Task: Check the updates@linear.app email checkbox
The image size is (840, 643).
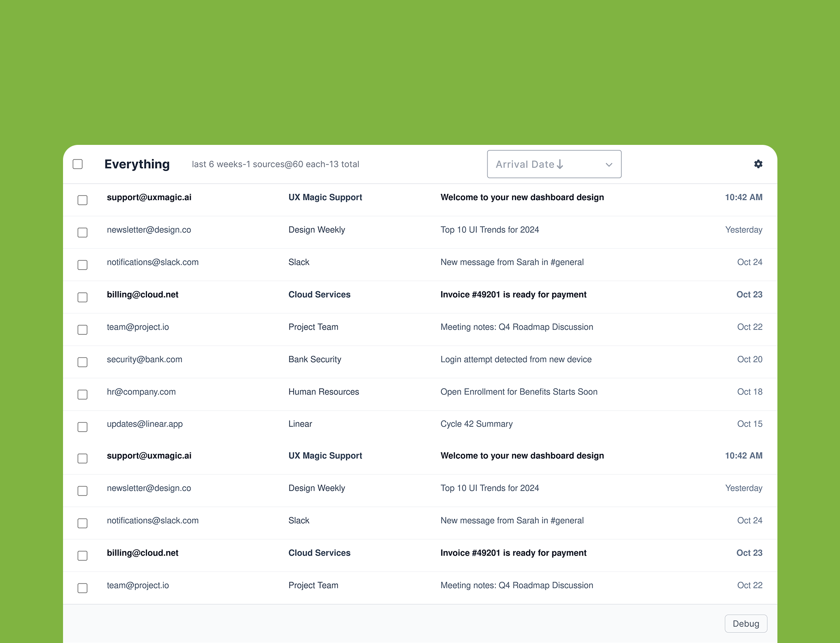Action: pos(82,427)
